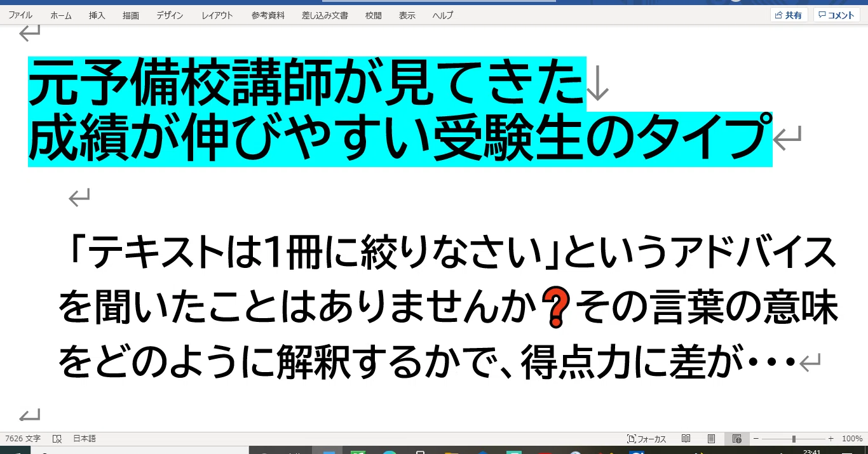
Task: Click the コメント comments button
Action: pos(836,15)
